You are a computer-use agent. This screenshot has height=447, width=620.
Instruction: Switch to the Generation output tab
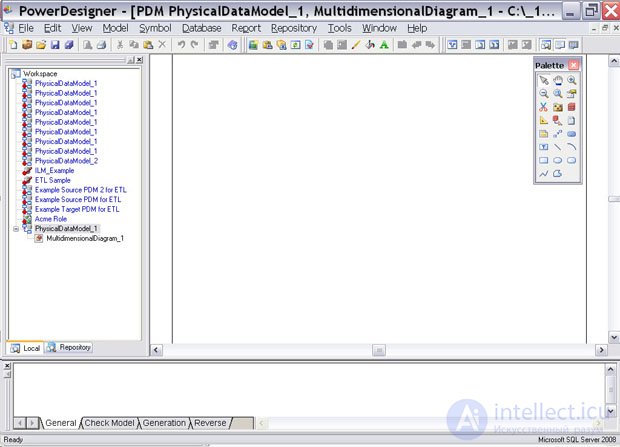164,423
